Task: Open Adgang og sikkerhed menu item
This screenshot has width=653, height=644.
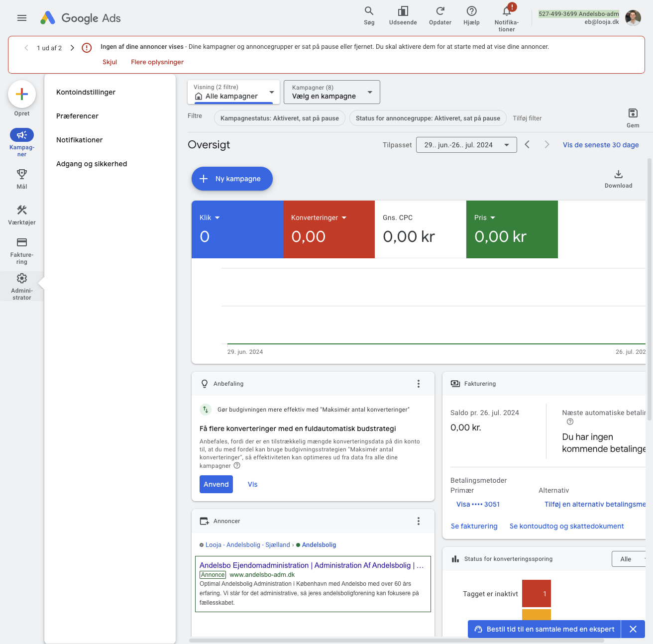Action: (92, 164)
